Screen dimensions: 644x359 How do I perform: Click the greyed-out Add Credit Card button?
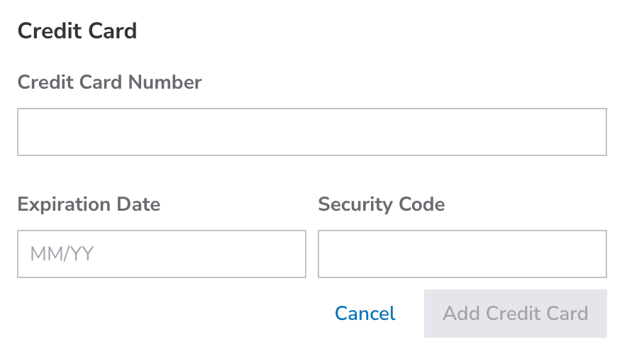point(515,314)
